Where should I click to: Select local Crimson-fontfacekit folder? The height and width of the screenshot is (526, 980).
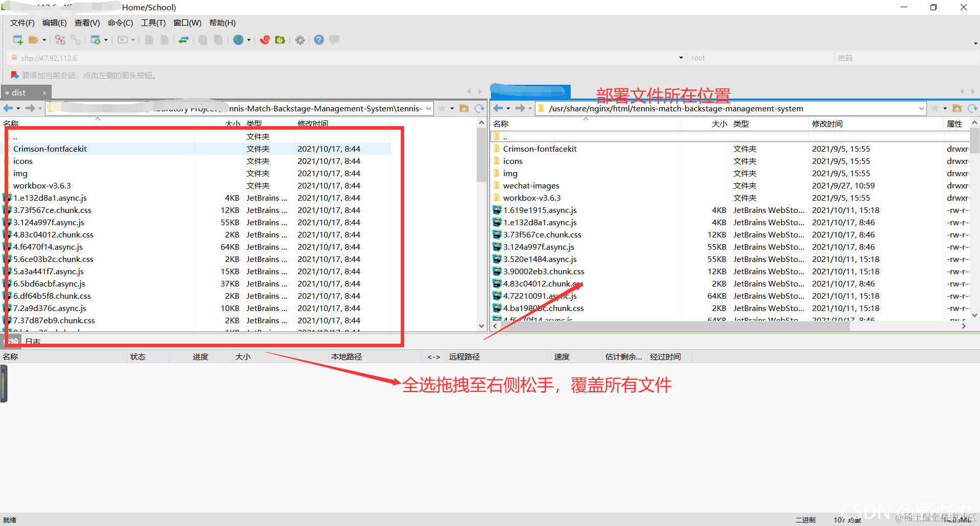(x=50, y=149)
